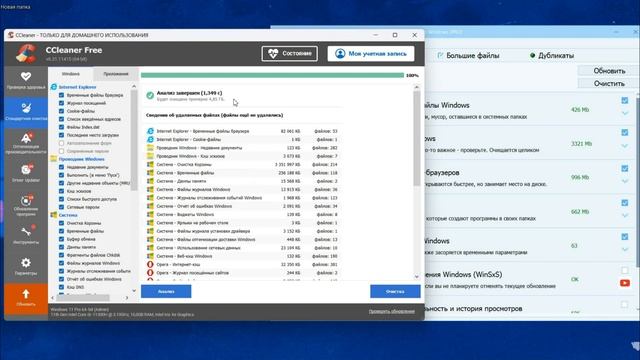Uncheck the 426 Mb row checkbox in background window
The width and height of the screenshot is (640, 360).
624,100
